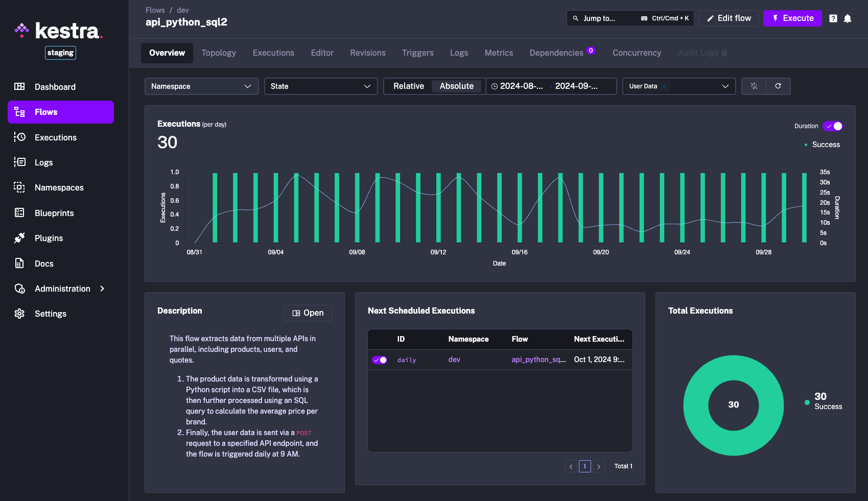Select Namespaces from the left sidebar

pyautogui.click(x=59, y=187)
